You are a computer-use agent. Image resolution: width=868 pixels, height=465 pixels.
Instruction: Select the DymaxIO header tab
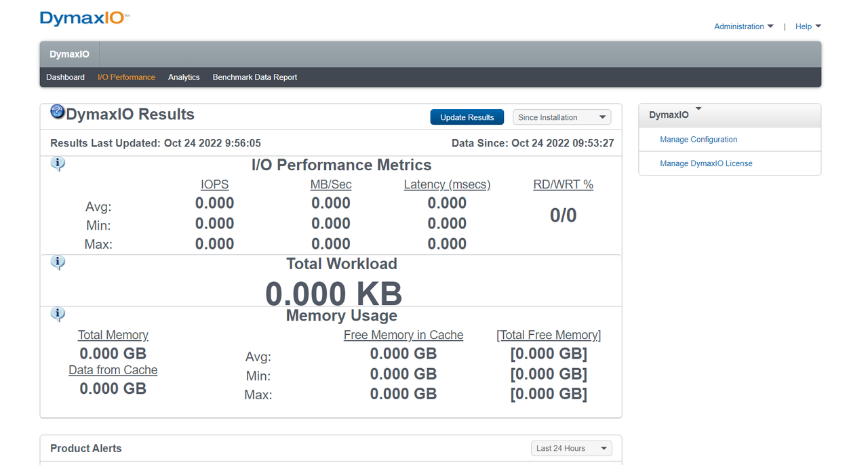pos(69,54)
